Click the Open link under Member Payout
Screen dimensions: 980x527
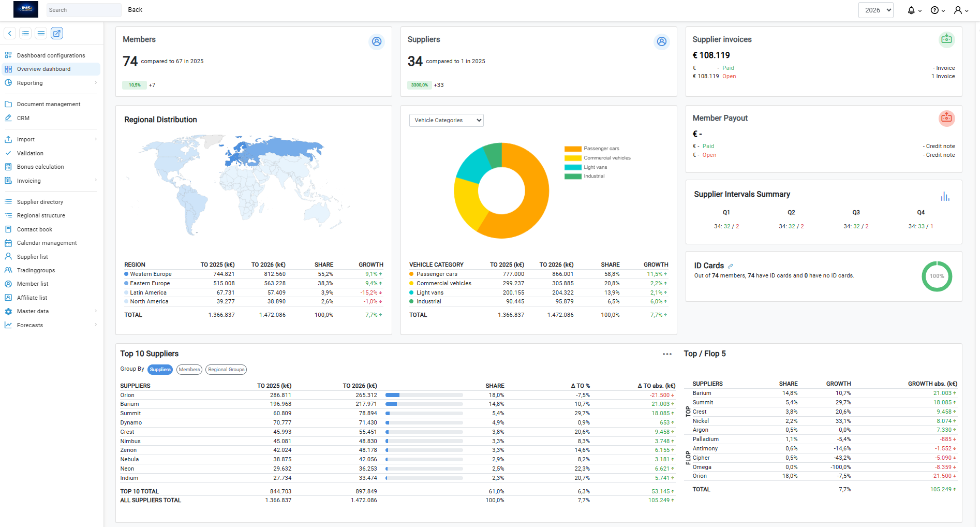coord(709,155)
